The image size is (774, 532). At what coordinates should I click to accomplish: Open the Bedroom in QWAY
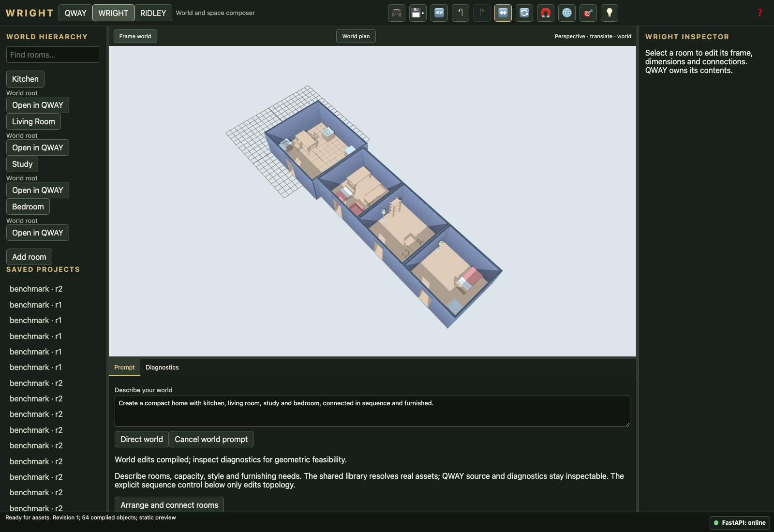click(x=38, y=233)
